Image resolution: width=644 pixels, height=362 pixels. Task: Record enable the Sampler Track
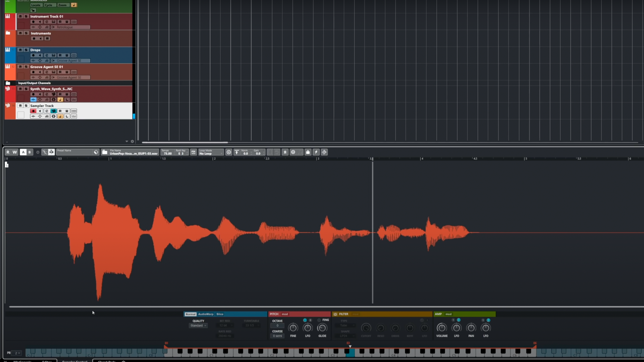tap(33, 111)
